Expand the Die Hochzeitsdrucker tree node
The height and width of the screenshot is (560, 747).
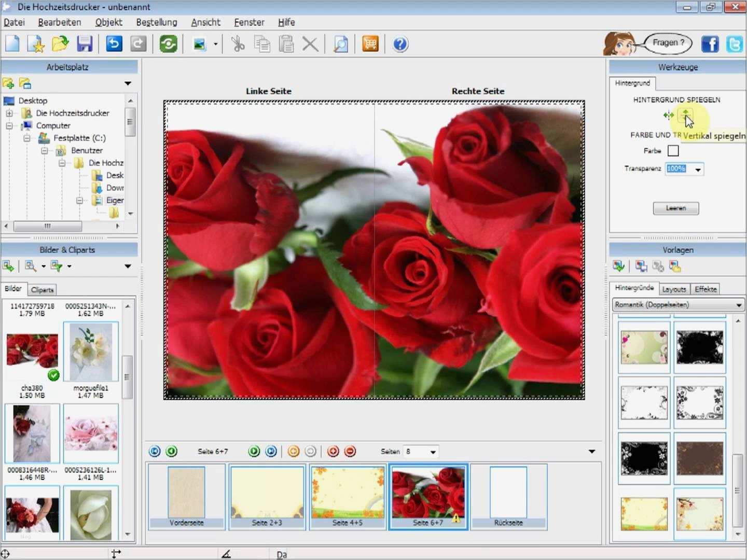9,113
